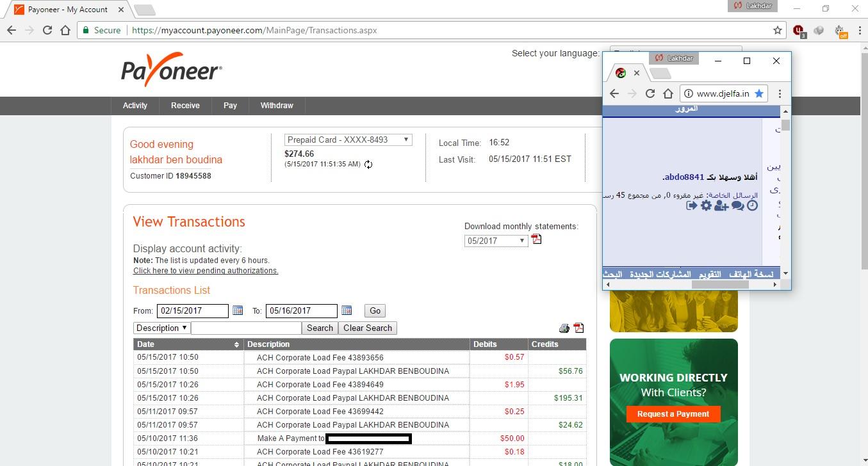Viewport: 868px width, 466px height.
Task: Open the Description search filter dropdown
Action: (161, 328)
